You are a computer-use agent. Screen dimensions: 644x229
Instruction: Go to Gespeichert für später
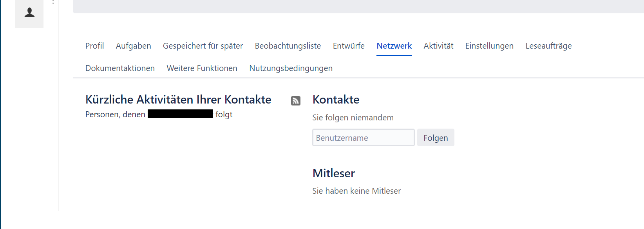coord(203,46)
